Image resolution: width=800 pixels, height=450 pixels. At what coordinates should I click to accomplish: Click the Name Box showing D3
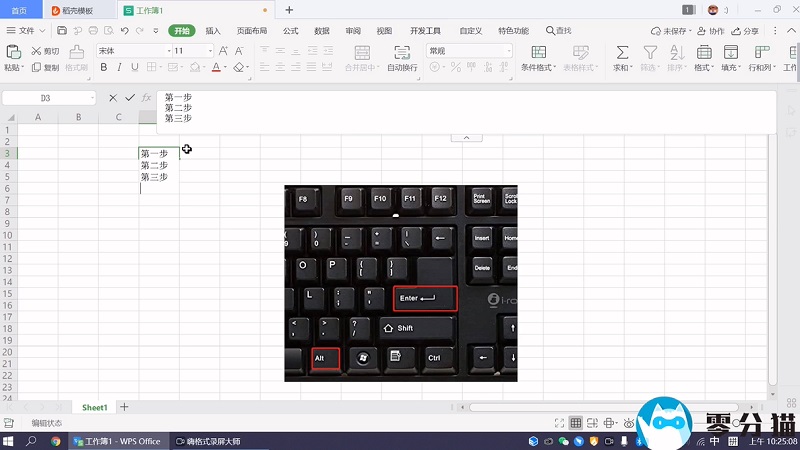[x=46, y=98]
